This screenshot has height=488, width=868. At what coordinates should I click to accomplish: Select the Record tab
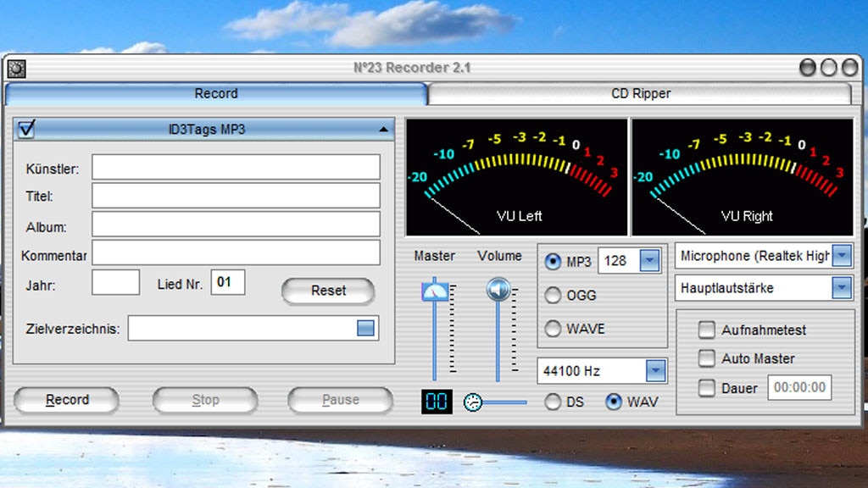216,93
